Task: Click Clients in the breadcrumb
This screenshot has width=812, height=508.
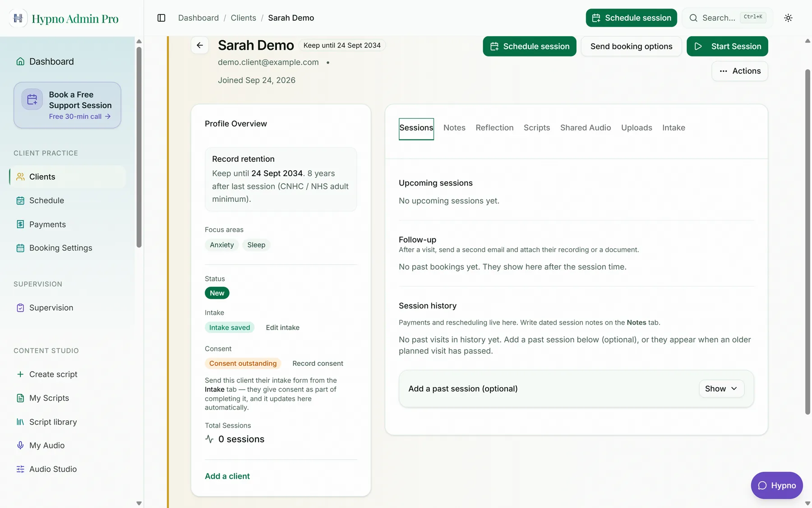Action: [x=243, y=18]
